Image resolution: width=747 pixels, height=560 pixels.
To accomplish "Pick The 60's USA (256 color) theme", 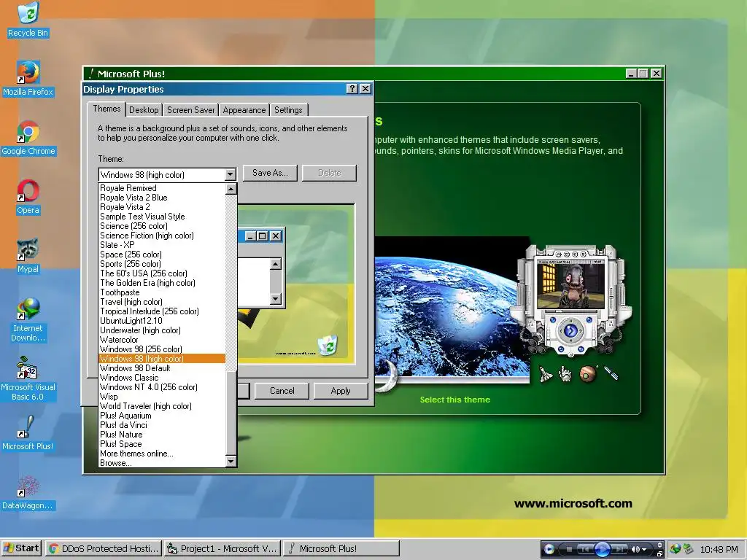I will click(x=162, y=273).
